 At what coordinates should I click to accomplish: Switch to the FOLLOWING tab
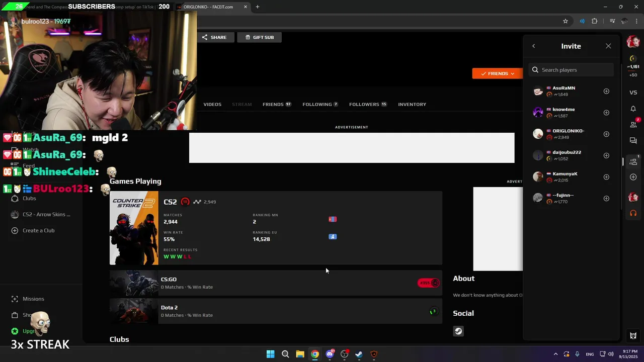coord(320,104)
